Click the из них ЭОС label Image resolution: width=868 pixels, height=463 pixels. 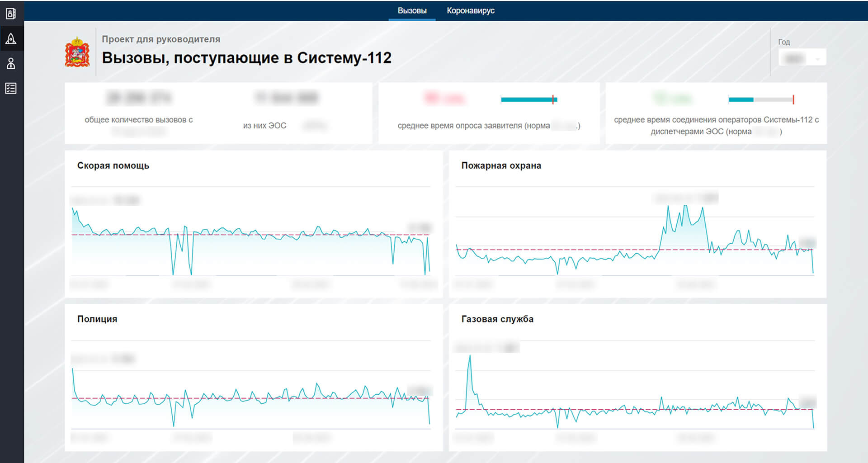(264, 126)
